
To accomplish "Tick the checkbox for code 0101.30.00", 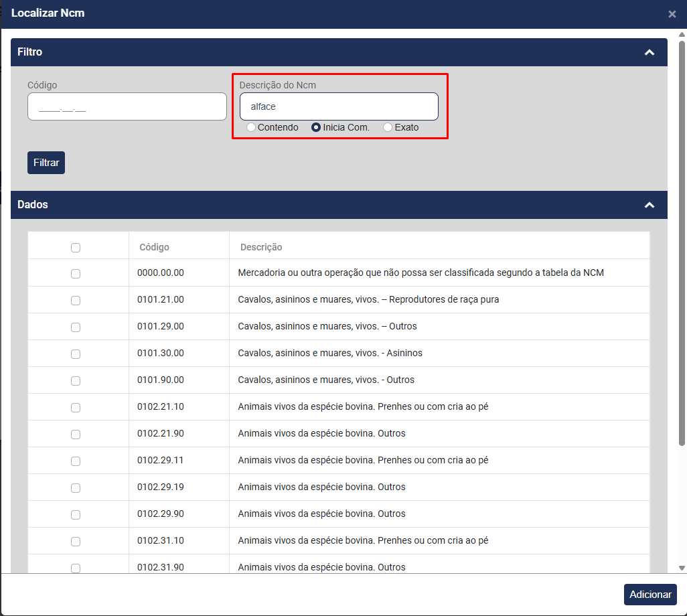I will click(x=76, y=354).
